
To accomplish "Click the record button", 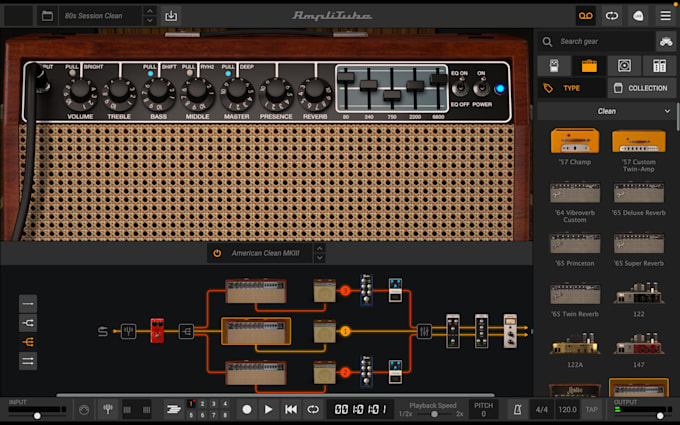I will (247, 409).
